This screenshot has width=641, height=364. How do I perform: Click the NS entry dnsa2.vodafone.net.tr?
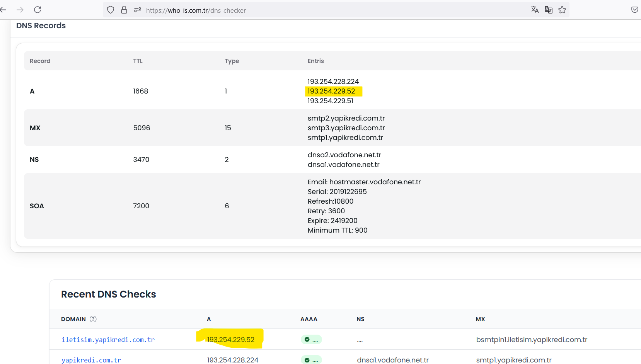(344, 155)
